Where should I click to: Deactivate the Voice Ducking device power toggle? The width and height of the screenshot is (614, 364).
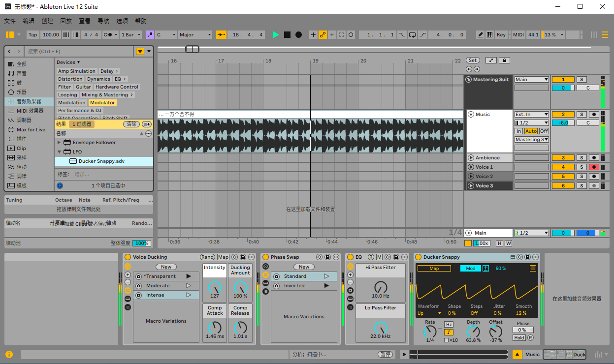pos(128,257)
